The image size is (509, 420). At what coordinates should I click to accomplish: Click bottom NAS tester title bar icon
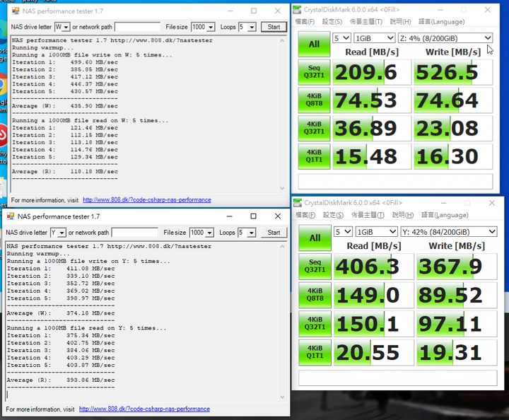(x=11, y=216)
